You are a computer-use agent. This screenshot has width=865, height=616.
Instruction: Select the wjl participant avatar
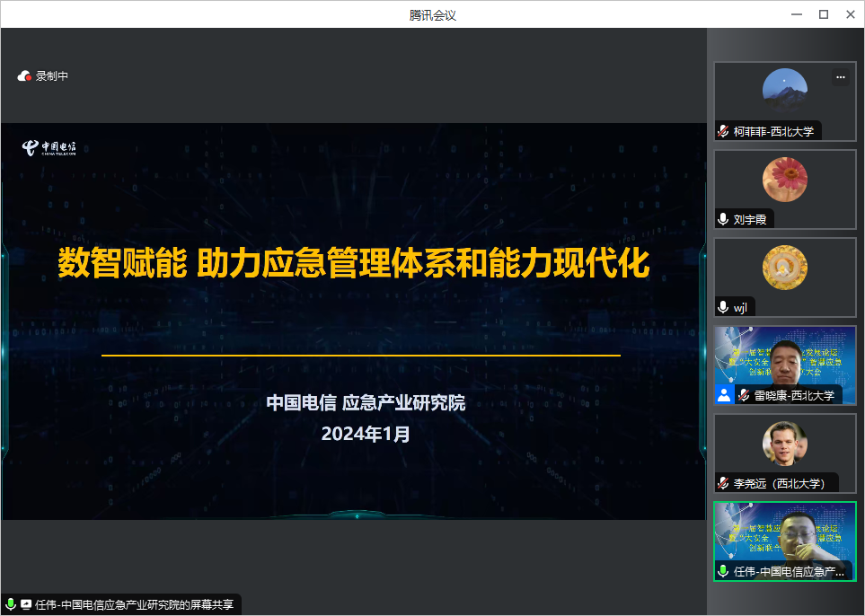[784, 268]
